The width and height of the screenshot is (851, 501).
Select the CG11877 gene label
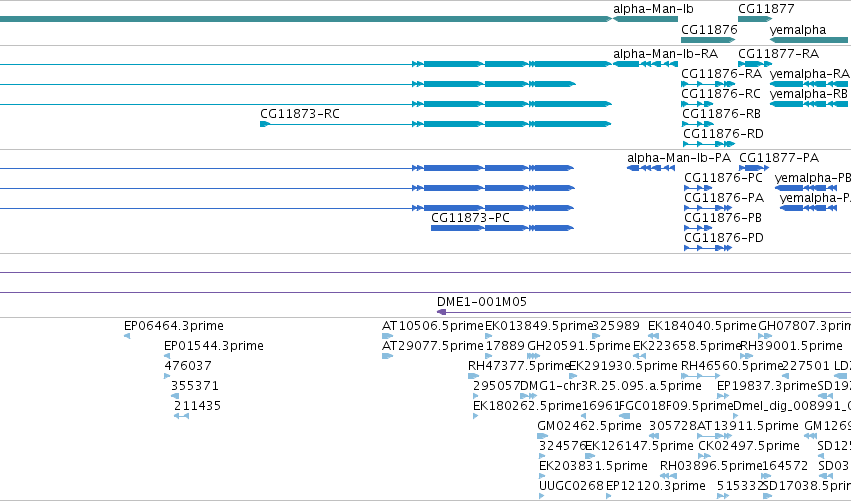pyautogui.click(x=766, y=9)
